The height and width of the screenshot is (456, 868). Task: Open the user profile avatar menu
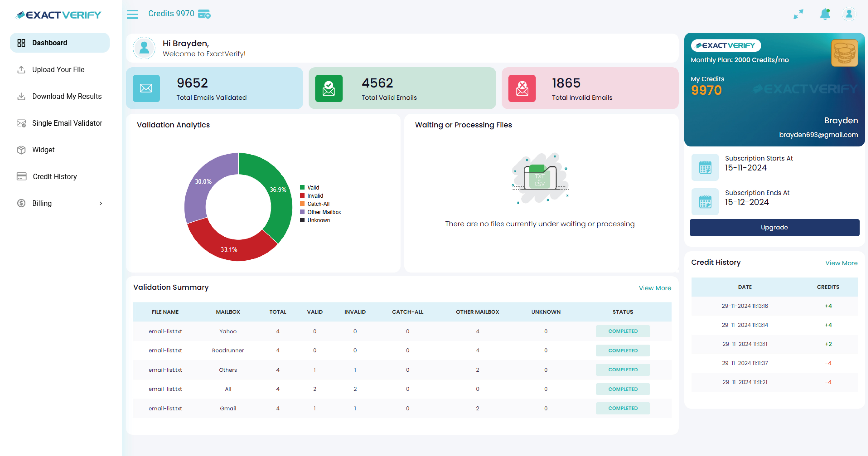(849, 14)
